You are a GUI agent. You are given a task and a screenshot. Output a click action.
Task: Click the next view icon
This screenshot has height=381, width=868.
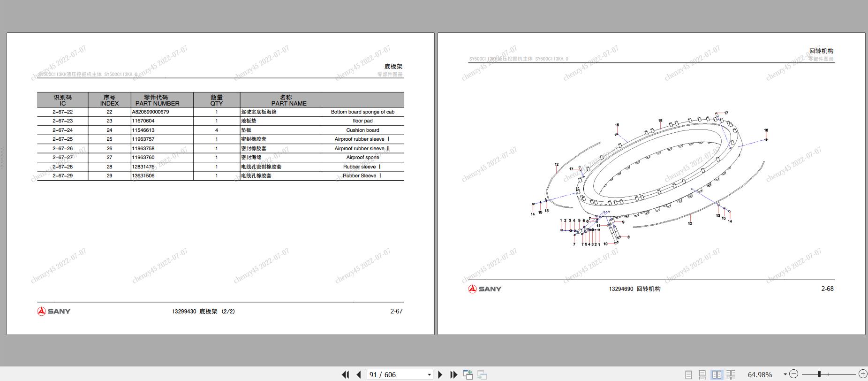pyautogui.click(x=482, y=375)
